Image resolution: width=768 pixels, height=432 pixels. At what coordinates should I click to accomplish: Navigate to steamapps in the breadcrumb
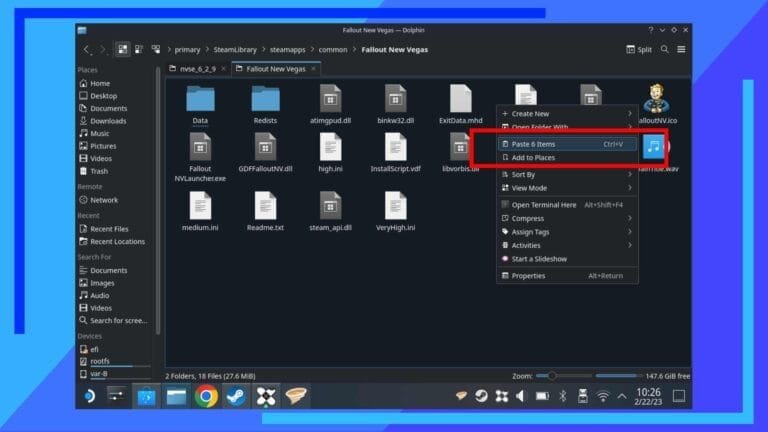(288, 49)
